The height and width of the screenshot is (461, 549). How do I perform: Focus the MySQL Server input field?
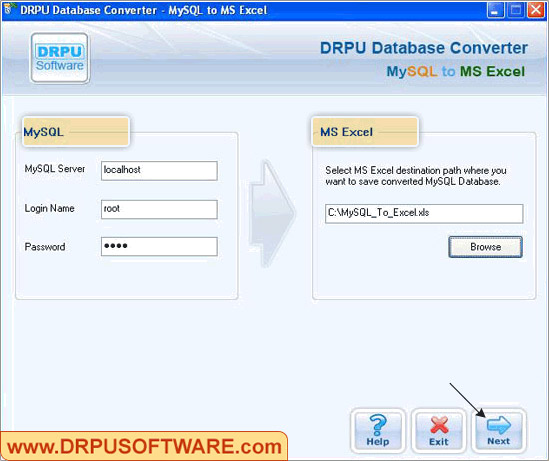(159, 170)
